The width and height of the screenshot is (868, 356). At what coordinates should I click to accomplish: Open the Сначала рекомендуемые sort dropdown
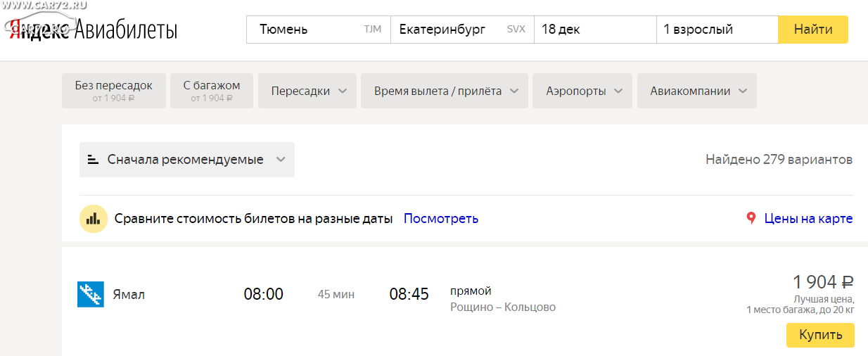click(x=187, y=160)
